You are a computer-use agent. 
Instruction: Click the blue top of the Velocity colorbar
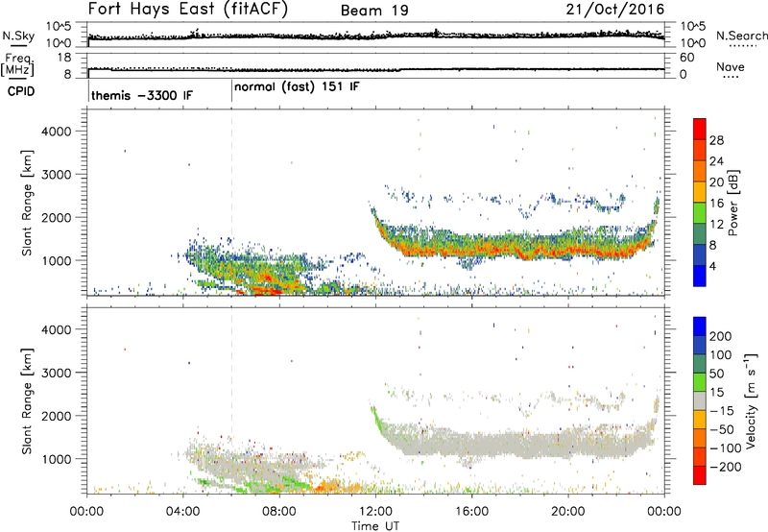700,326
